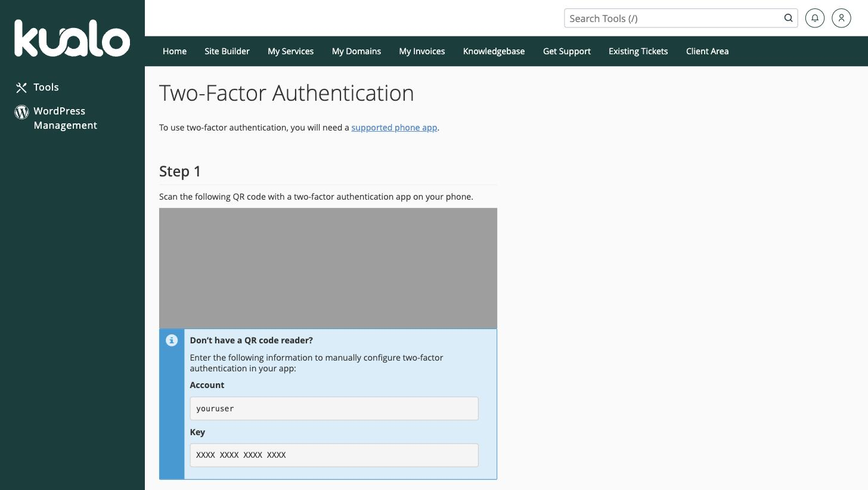Click "Don't have a QR code reader?" text
The image size is (868, 490).
(x=251, y=340)
